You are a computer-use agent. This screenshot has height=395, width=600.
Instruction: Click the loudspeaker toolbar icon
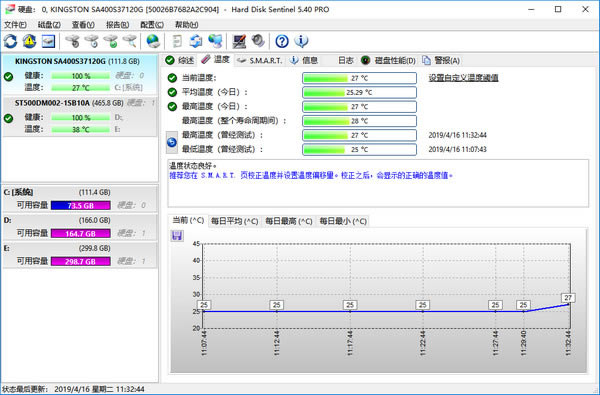(x=258, y=41)
